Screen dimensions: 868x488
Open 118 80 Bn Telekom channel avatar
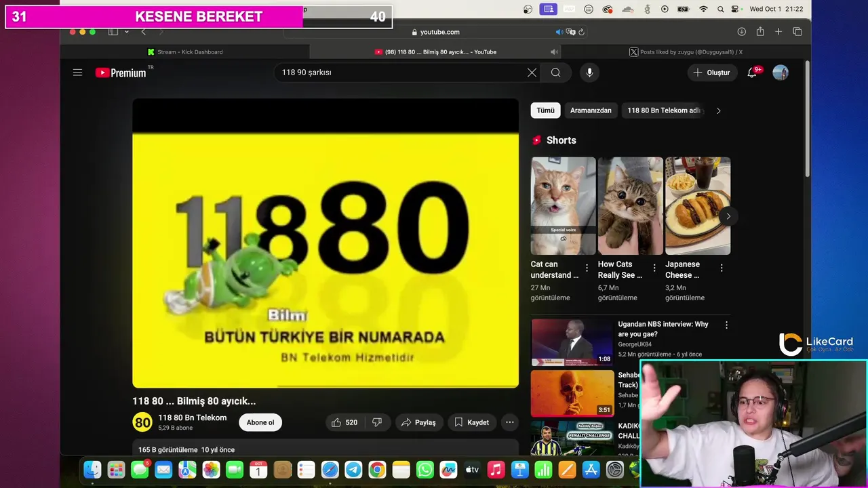pos(142,422)
